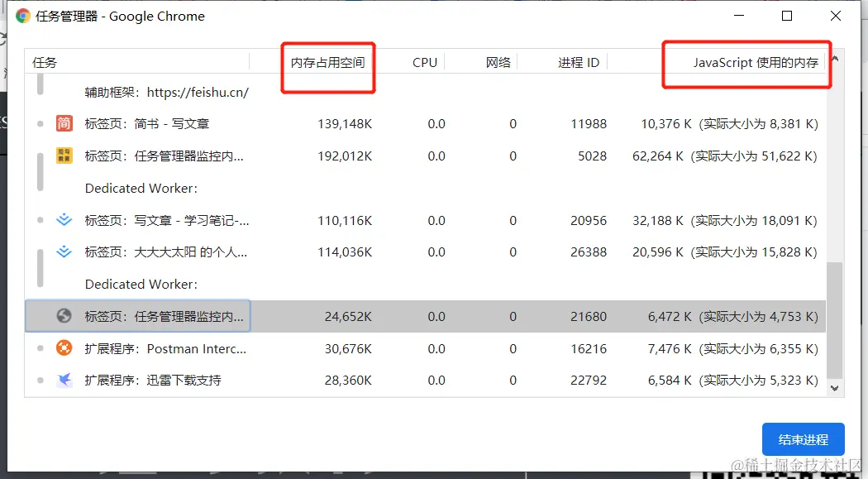Image resolution: width=868 pixels, height=479 pixels.
Task: Click memory value 110,116K
Action: point(345,220)
